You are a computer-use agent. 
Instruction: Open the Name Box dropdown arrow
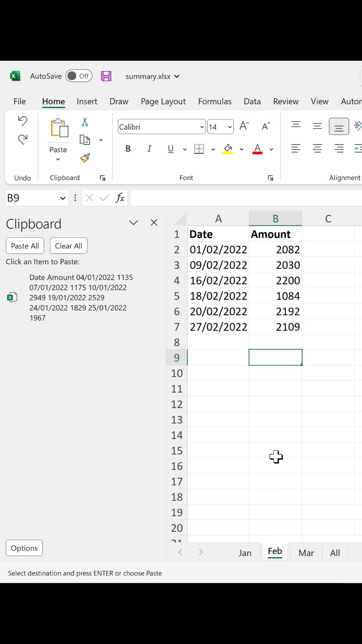(62, 198)
